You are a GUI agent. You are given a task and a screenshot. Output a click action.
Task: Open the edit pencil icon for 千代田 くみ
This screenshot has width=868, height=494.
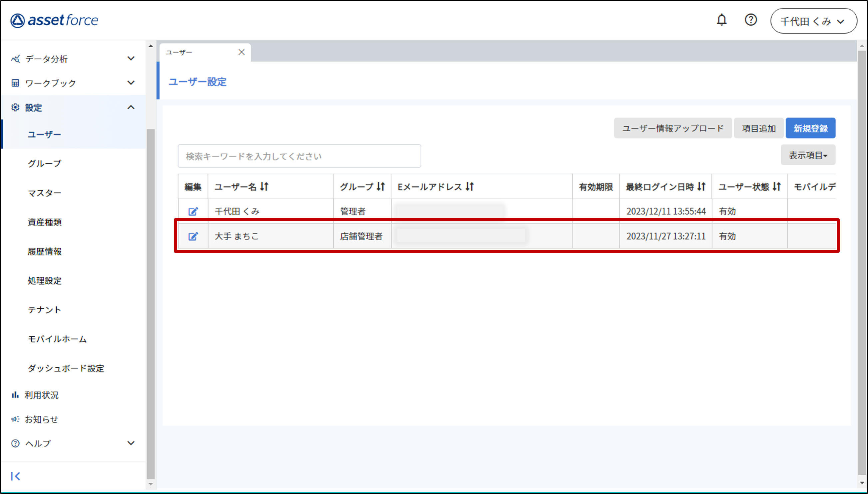pyautogui.click(x=193, y=211)
